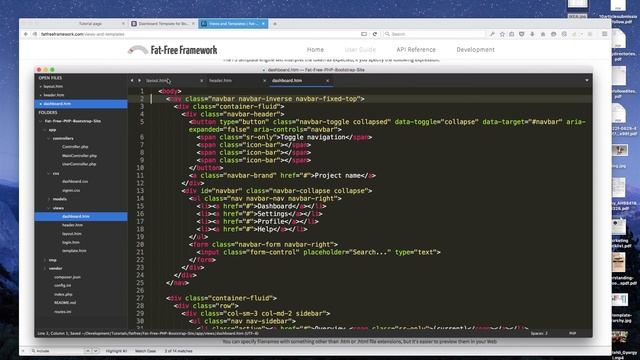Screen dimensions: 640x360
Task: Collapse the controllers folder
Action: pyautogui.click(x=49, y=138)
